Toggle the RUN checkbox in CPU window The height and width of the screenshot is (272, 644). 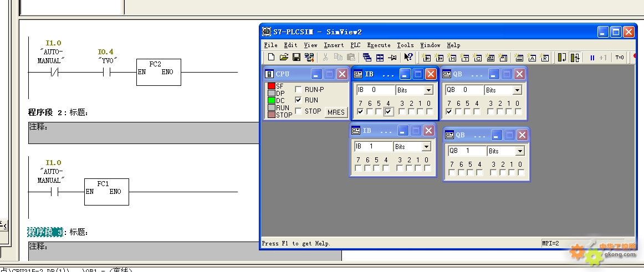[x=298, y=100]
